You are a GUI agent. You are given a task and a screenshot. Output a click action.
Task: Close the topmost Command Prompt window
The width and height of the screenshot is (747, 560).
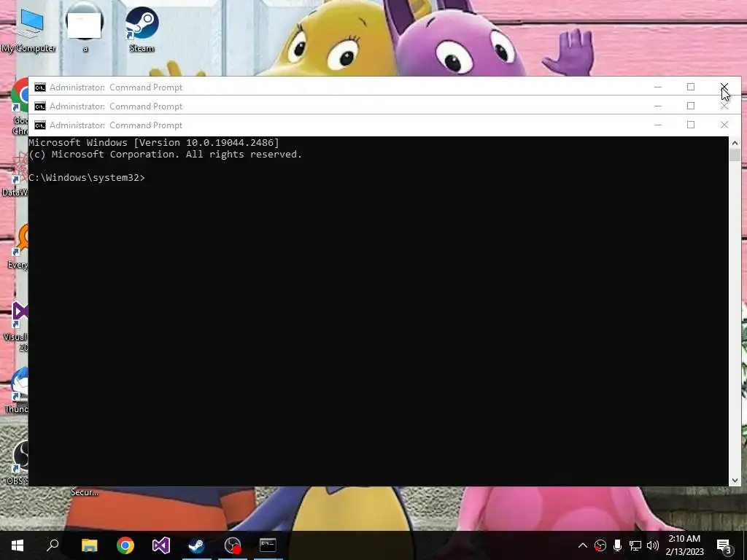pyautogui.click(x=724, y=87)
